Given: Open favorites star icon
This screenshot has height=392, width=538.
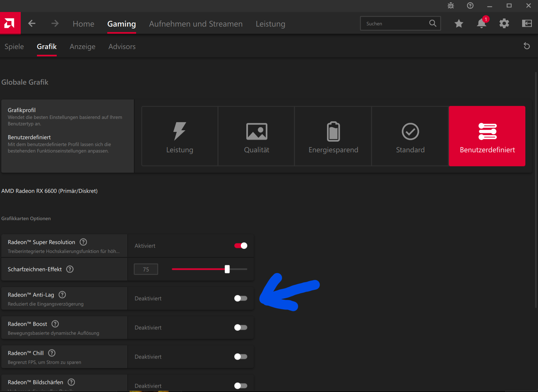Looking at the screenshot, I should coord(459,23).
